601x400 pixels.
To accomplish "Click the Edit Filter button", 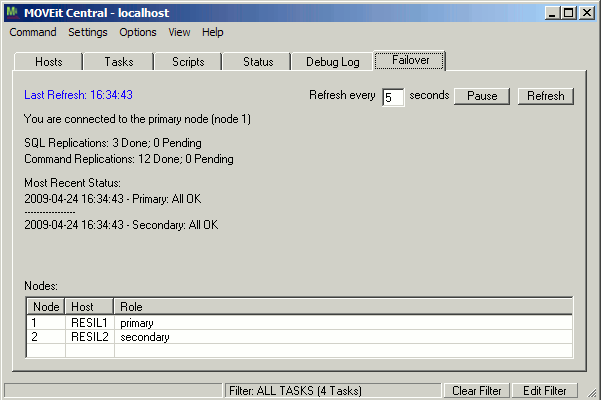I will pos(544,391).
